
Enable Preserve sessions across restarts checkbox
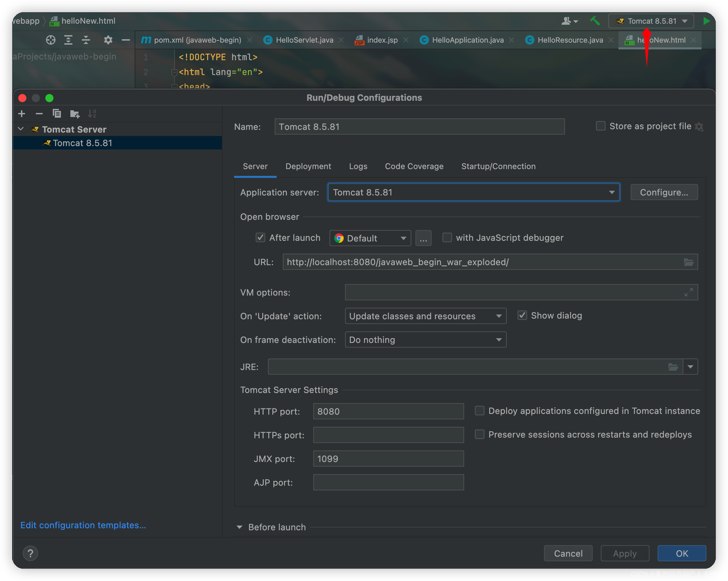click(x=480, y=435)
